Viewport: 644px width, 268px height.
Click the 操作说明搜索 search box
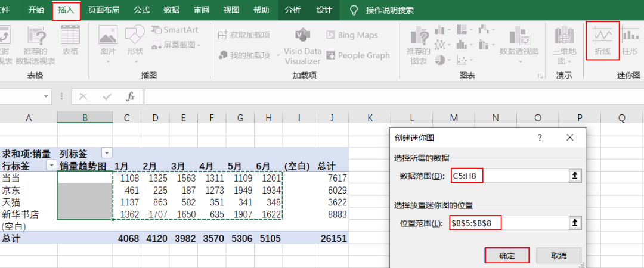coord(390,10)
